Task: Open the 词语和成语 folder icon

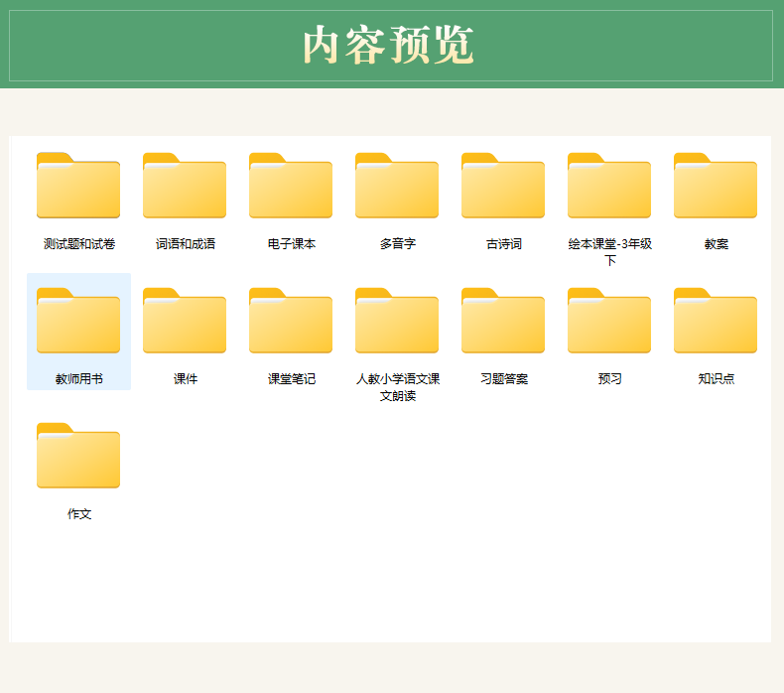Action: (185, 185)
